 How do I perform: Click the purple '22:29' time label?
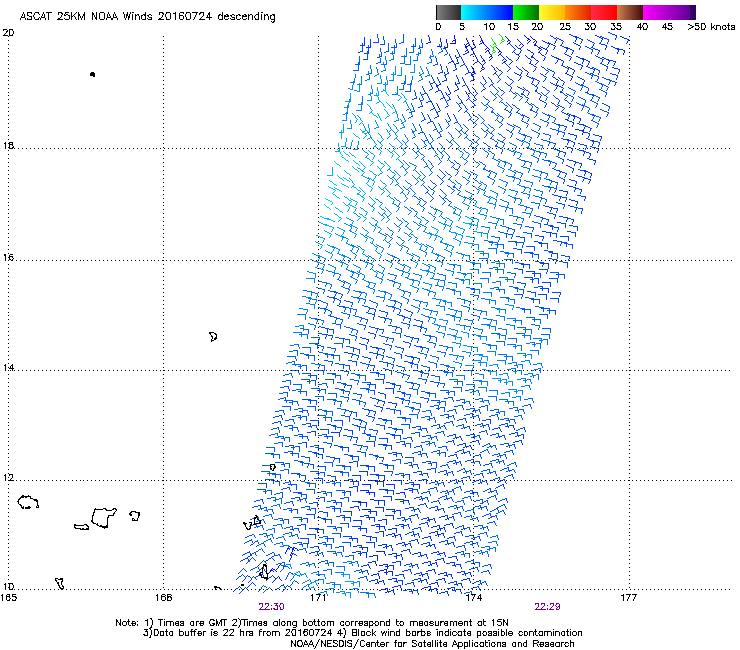click(x=547, y=607)
